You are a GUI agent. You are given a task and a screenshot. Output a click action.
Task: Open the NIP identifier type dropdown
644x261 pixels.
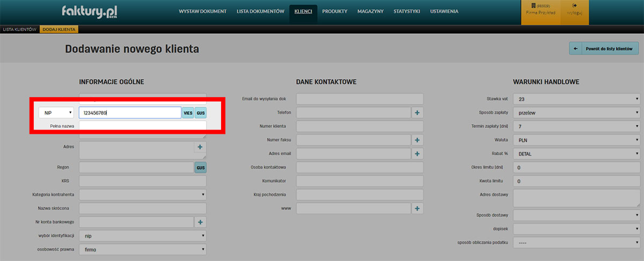coord(56,113)
